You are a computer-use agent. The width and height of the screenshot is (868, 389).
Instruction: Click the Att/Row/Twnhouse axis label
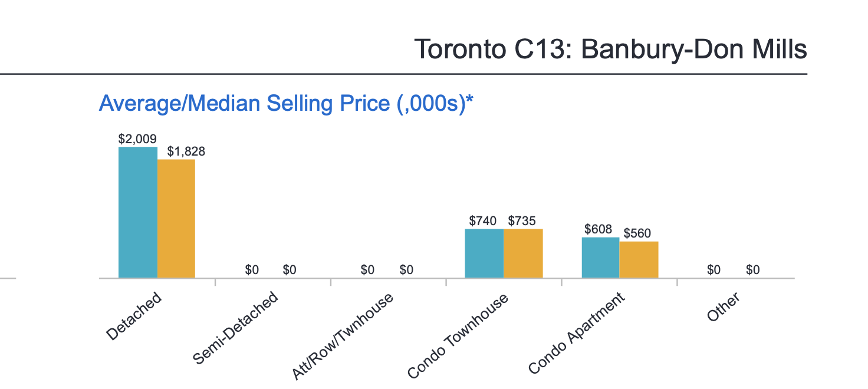point(343,335)
